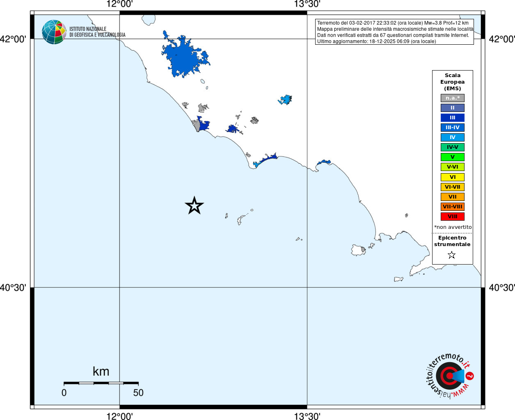The image size is (515, 420).
Task: Select the green V legend swatch
Action: (x=453, y=157)
